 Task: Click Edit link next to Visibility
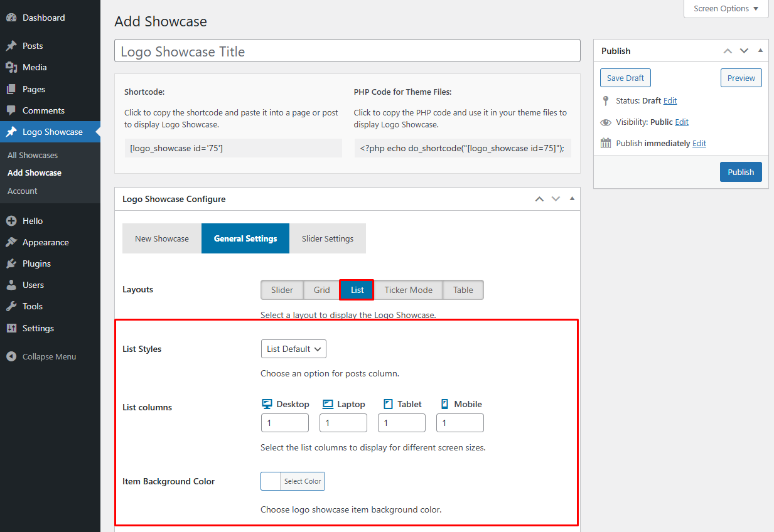[682, 122]
